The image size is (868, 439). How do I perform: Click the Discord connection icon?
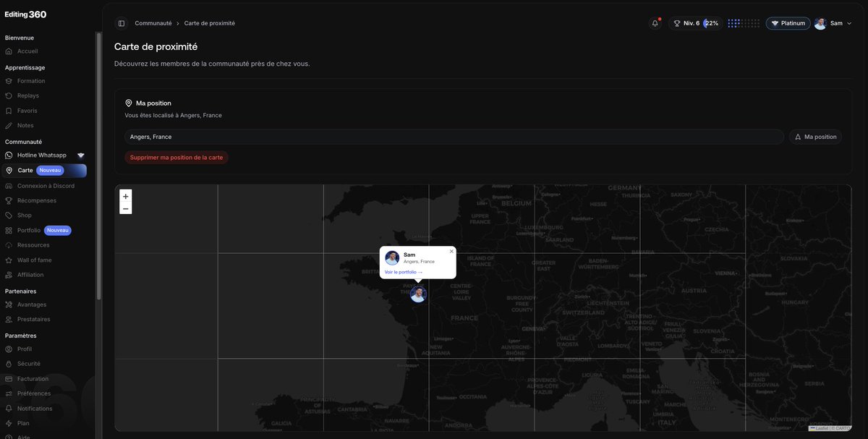coord(9,186)
